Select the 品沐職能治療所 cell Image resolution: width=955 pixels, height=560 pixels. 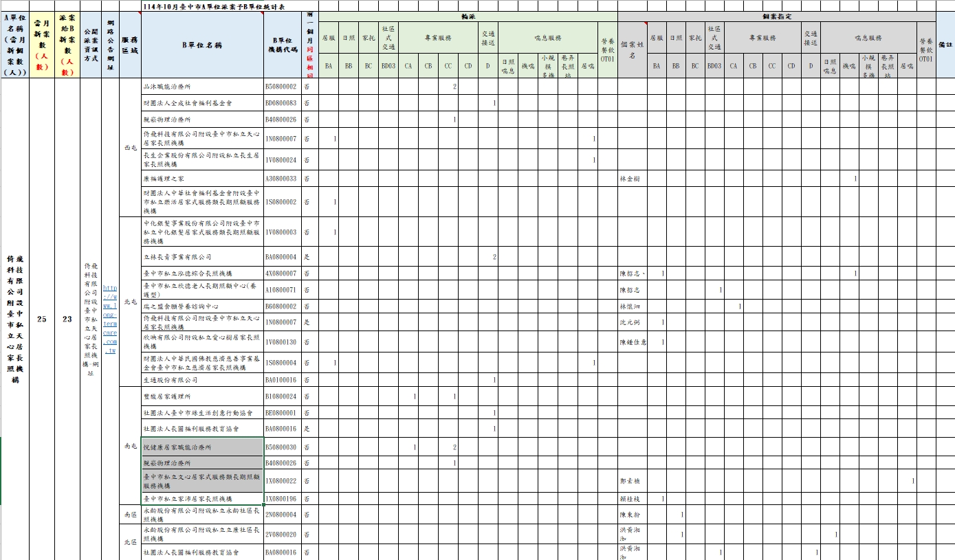coord(202,87)
